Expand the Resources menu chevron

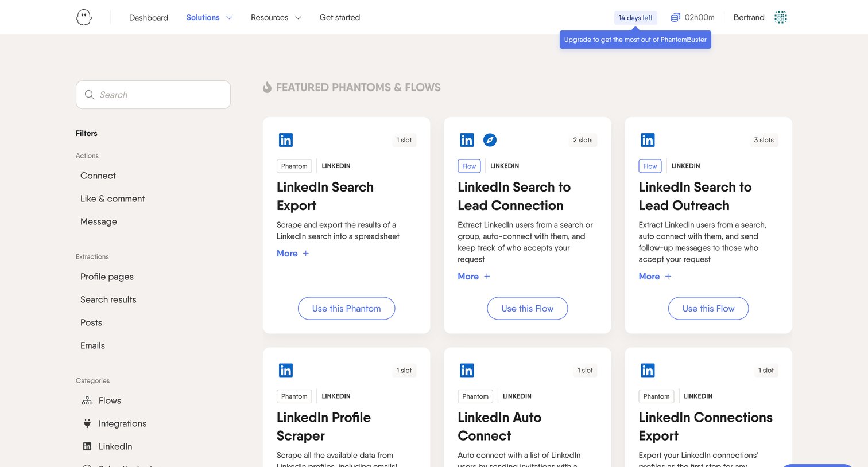coord(299,18)
